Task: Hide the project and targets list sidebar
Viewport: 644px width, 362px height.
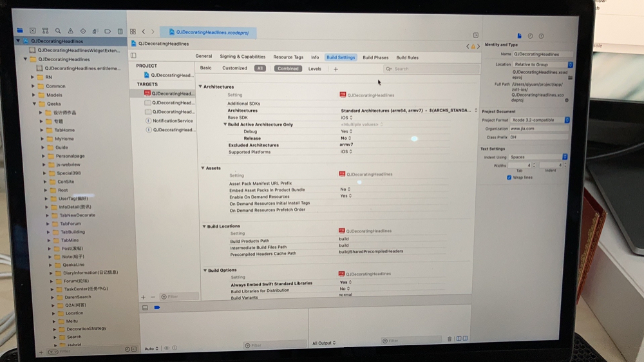Action: coord(133,55)
